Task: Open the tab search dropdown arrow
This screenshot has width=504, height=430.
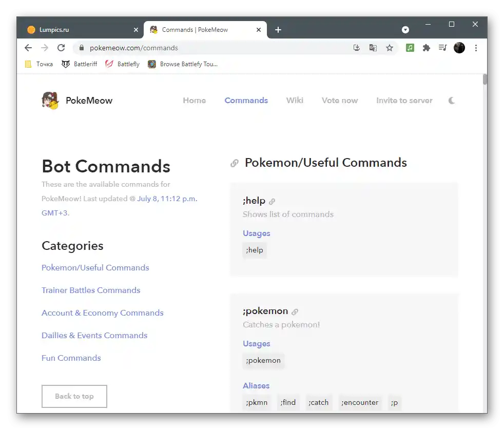Action: [x=405, y=30]
